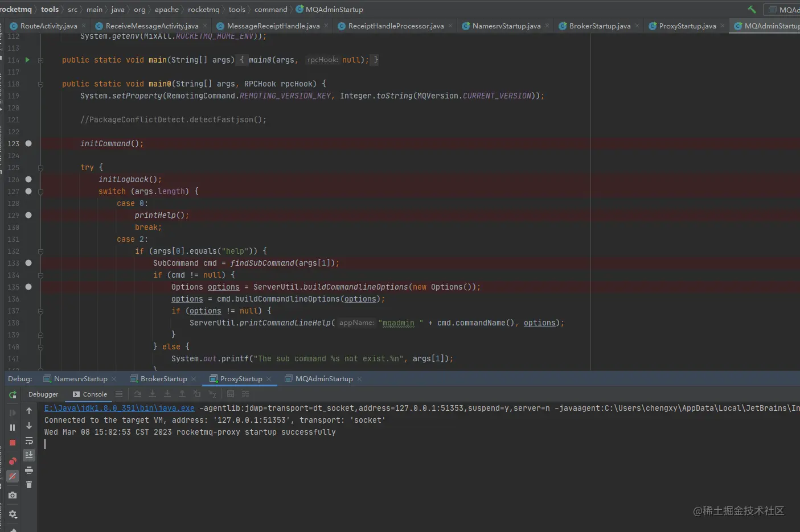Remove breakpoint on line 127 switch statement
Viewport: 800px width, 532px height.
pyautogui.click(x=28, y=191)
